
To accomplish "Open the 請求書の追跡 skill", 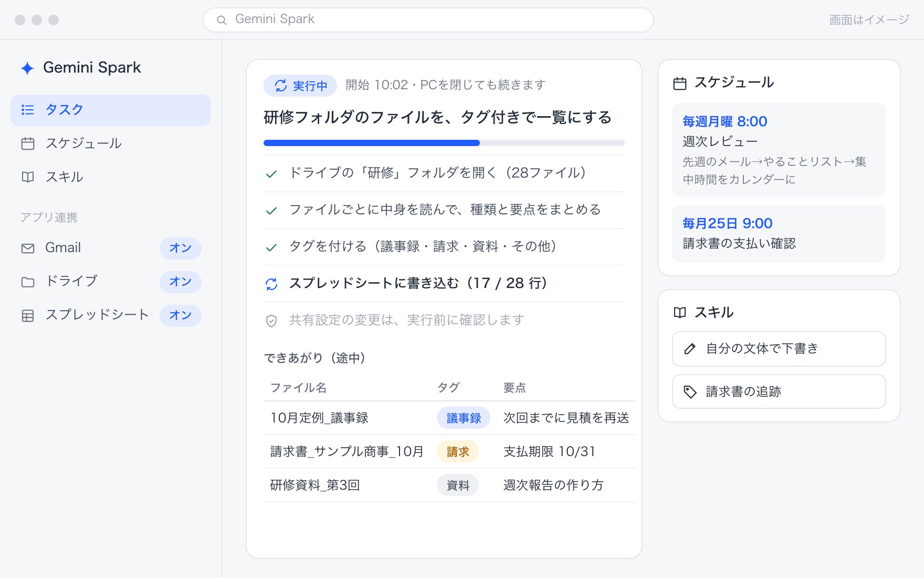I will click(779, 391).
